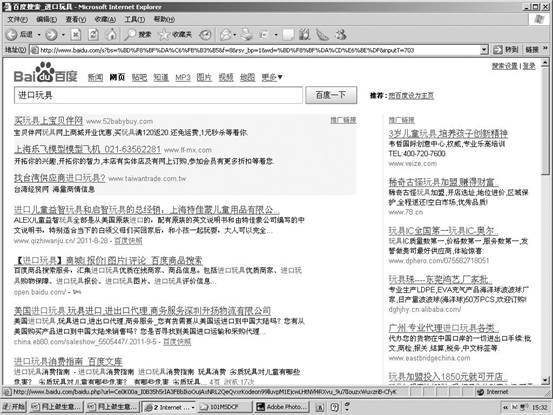Screen dimensions: 553x415
Task: Open the 3岁儿童玩具 培养孩子创新精神 ad
Action: click(x=448, y=133)
